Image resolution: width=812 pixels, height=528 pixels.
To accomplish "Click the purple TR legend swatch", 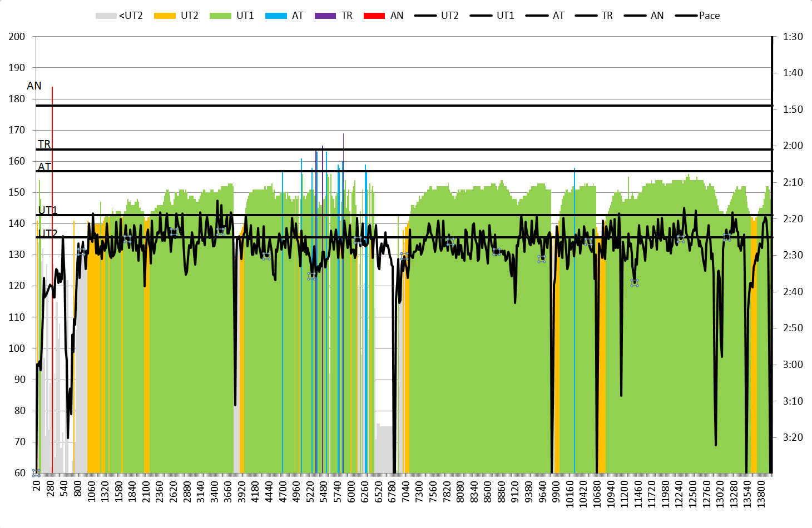I will pos(325,16).
